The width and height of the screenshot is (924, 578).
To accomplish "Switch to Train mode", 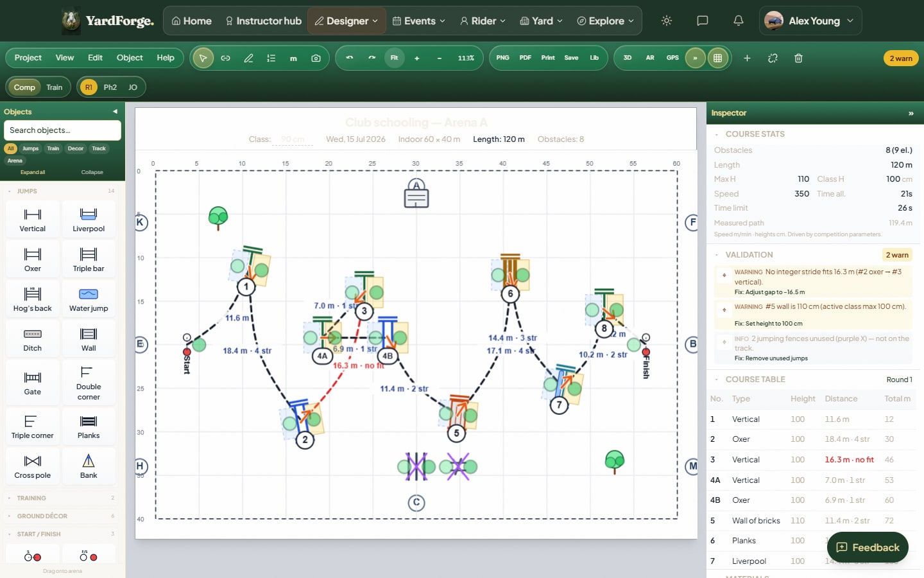I will 55,87.
